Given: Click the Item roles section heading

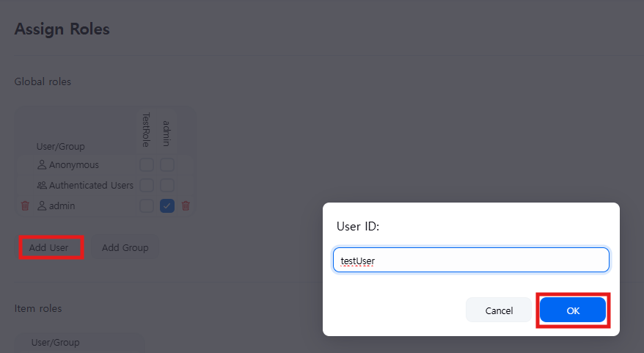Looking at the screenshot, I should (38, 308).
